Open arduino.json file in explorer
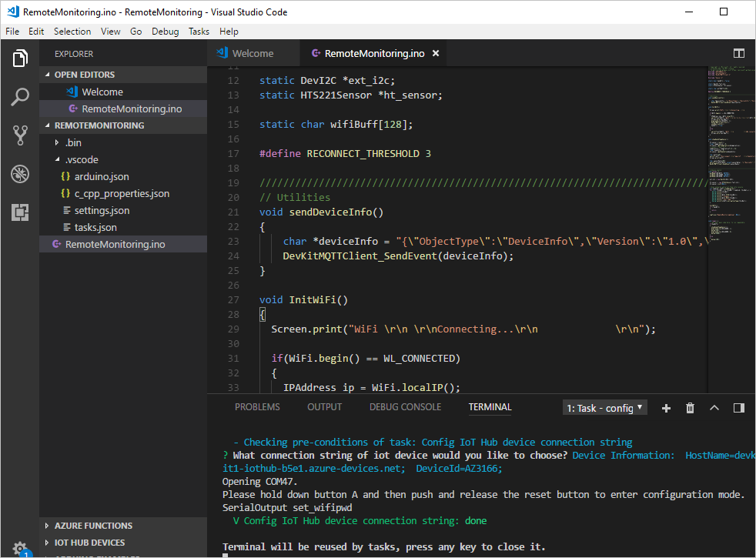Image resolution: width=756 pixels, height=558 pixels. 102,176
